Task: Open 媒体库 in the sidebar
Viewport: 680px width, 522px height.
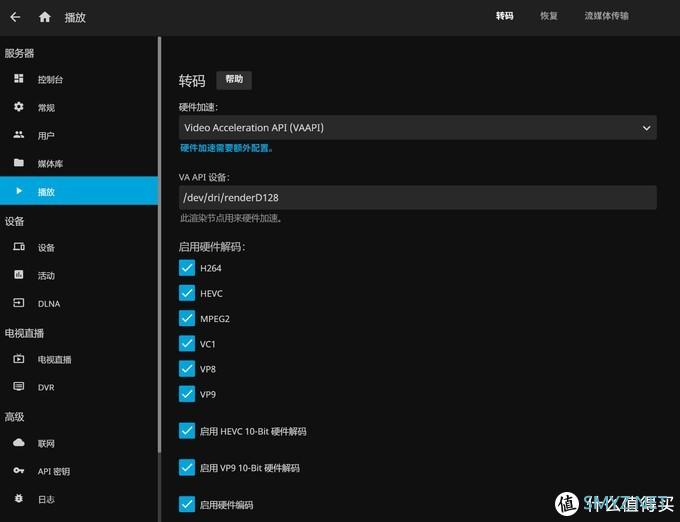Action: [79, 163]
